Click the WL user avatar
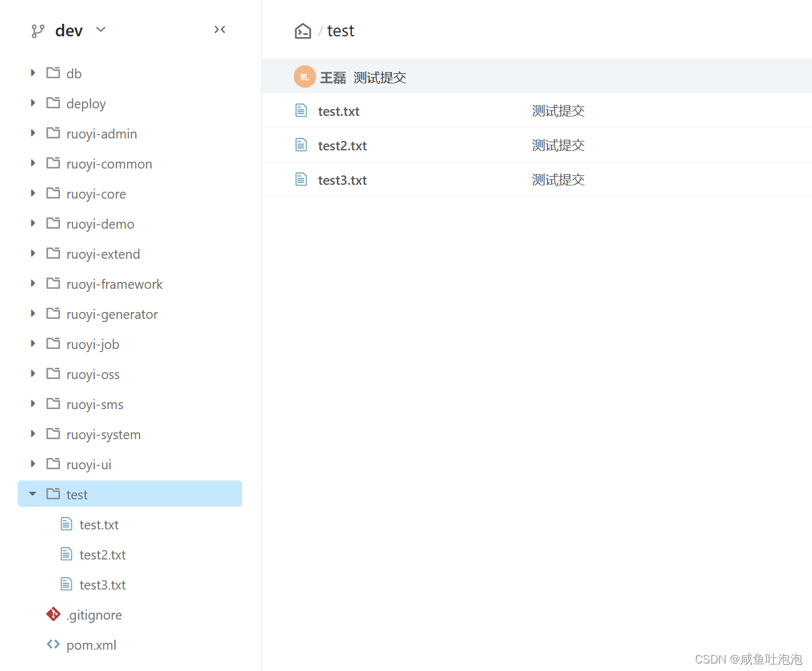The width and height of the screenshot is (812, 671). point(304,77)
